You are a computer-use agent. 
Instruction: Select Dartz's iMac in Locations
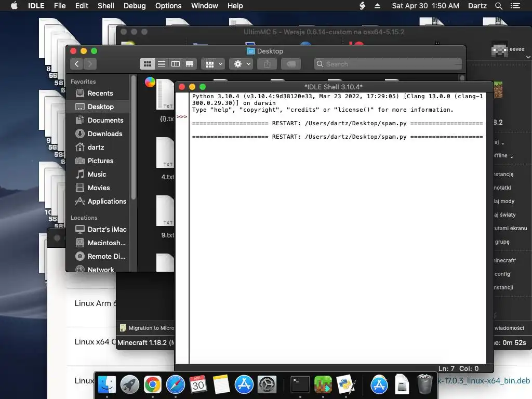coord(98,229)
